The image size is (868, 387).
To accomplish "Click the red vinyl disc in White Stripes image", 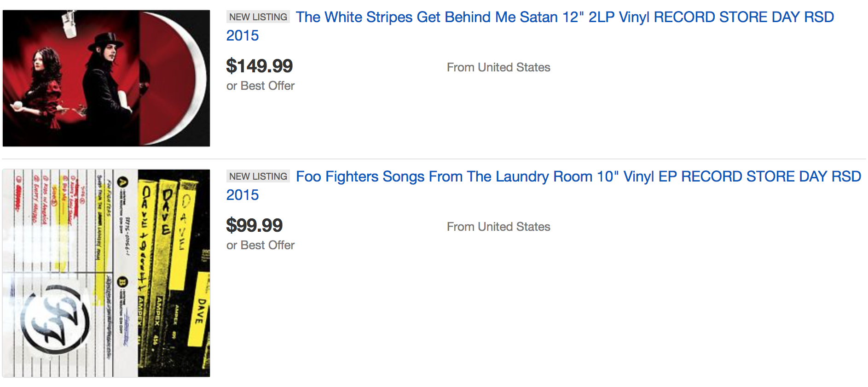I will coord(173,78).
